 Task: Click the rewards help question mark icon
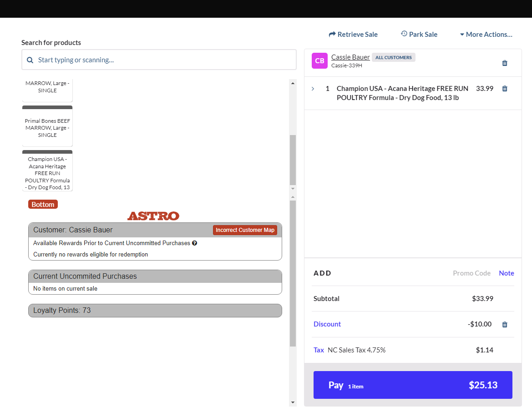coord(194,243)
